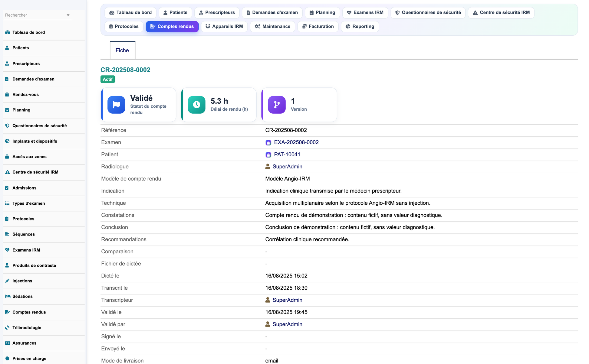Click the Accès aux zones lock icon
This screenshot has width=589, height=364.
pos(7,157)
